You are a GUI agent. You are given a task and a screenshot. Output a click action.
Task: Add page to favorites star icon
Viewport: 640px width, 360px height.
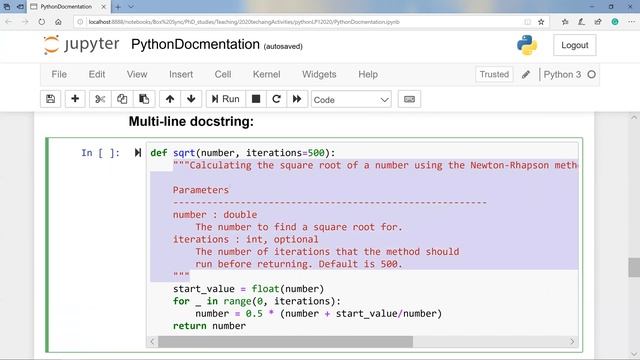pos(541,22)
